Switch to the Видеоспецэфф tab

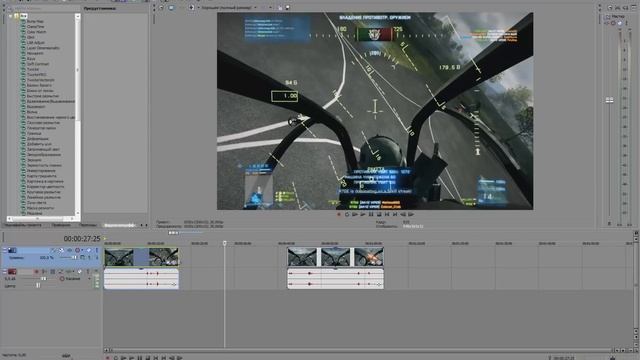[x=119, y=225]
